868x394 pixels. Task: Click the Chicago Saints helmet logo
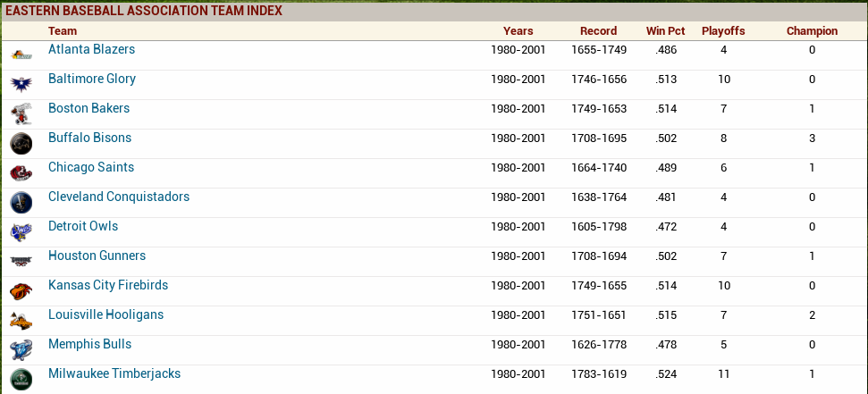point(21,172)
